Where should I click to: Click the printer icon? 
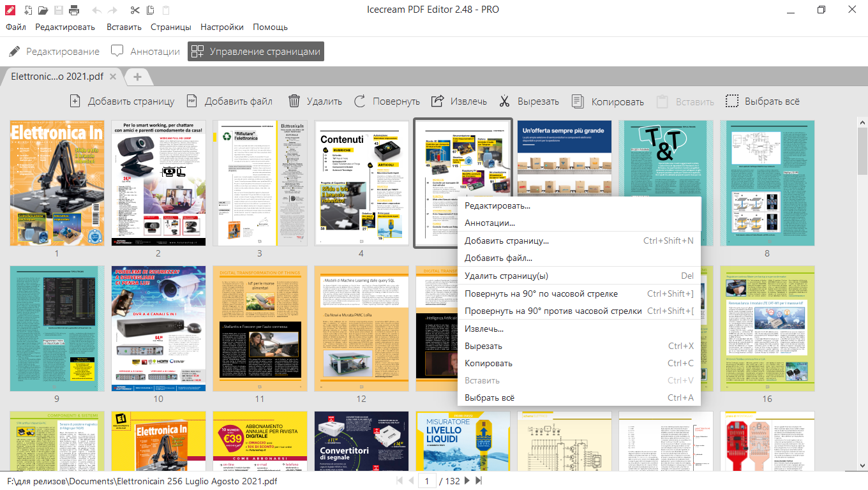click(x=74, y=10)
